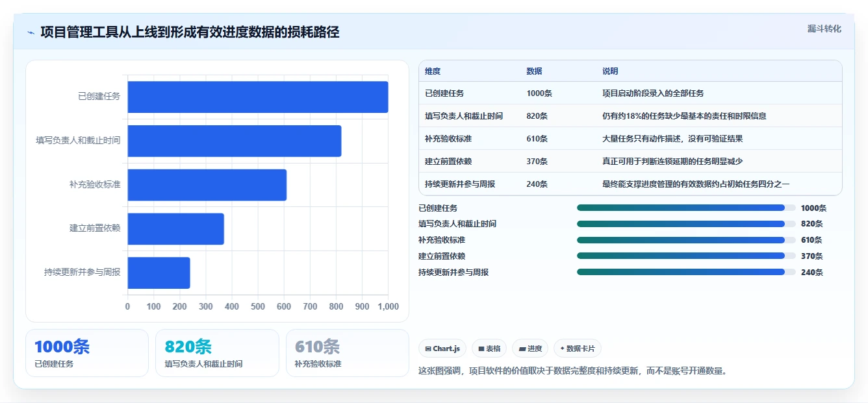Screen dimensions: 868x403
Task: Click the 370条 progress bar
Action: (686, 256)
